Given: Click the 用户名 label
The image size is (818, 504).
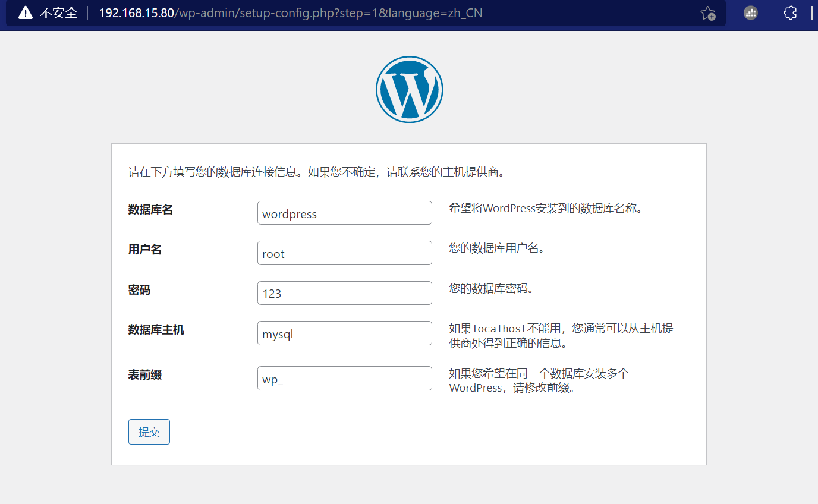Looking at the screenshot, I should pyautogui.click(x=145, y=250).
